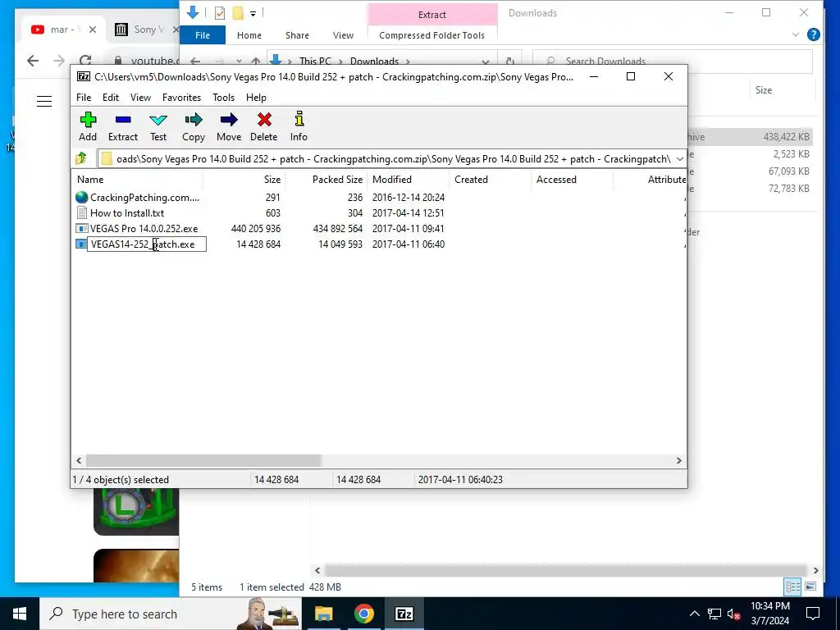Image resolution: width=840 pixels, height=630 pixels.
Task: Open Chrome from the taskbar
Action: [x=363, y=614]
